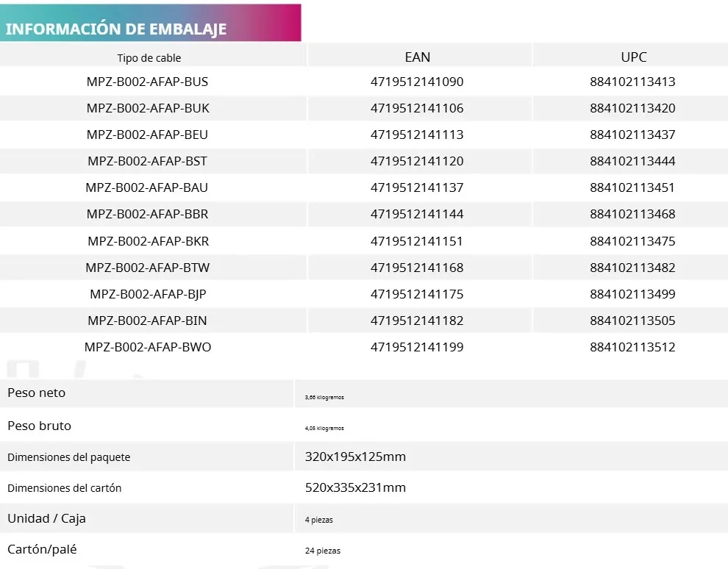This screenshot has width=728, height=569.
Task: Click EAN code 4719512141168
Action: pos(417,268)
